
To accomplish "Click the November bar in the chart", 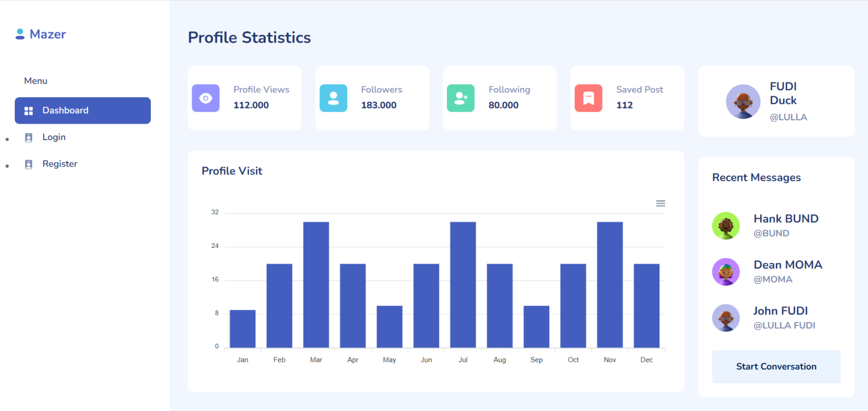I will pos(609,282).
